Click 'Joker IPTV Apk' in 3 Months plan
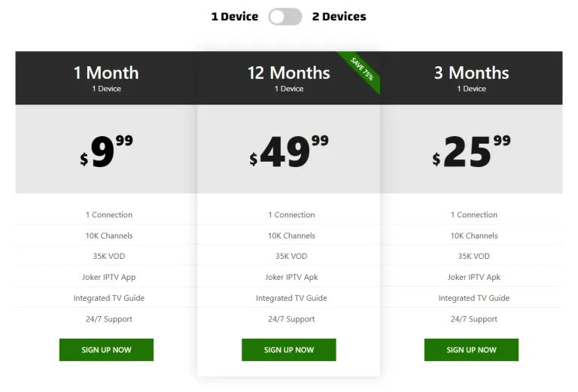The width and height of the screenshot is (578, 392). tap(473, 277)
